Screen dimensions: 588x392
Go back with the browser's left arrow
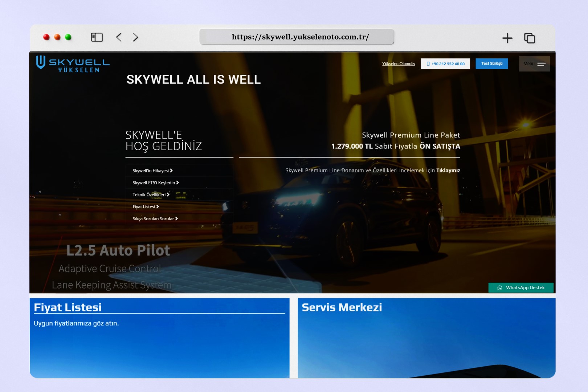tap(119, 37)
